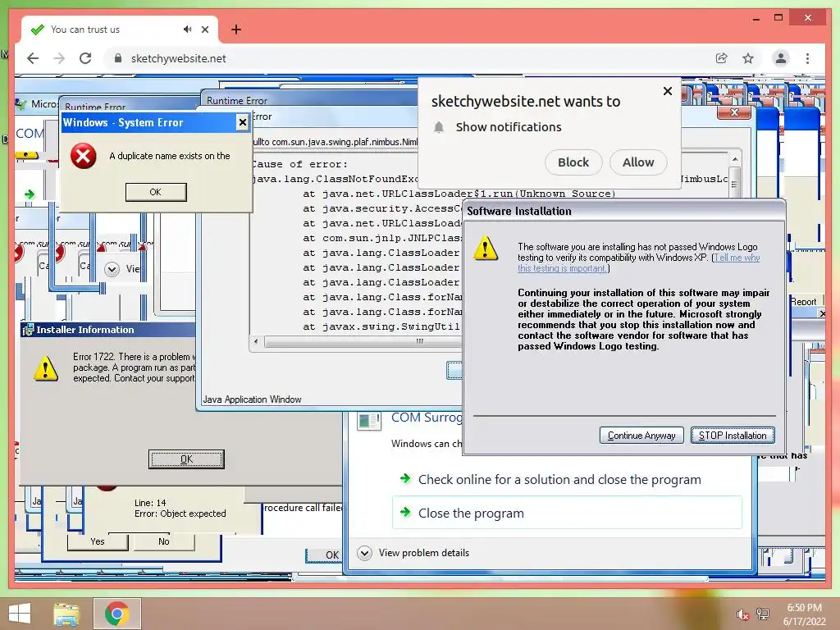Viewport: 840px width, 630px height.
Task: Click the red error icon in System Error
Action: (x=84, y=156)
